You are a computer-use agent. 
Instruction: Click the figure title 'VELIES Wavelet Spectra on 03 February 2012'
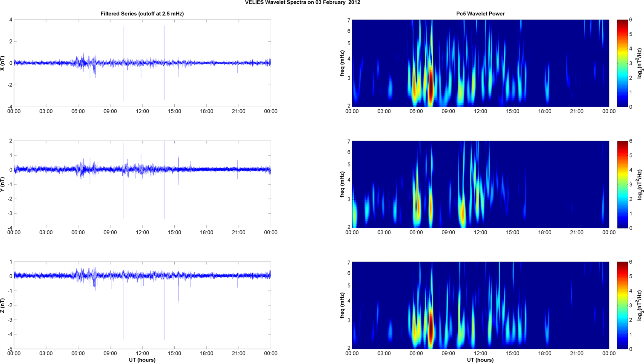click(302, 2)
